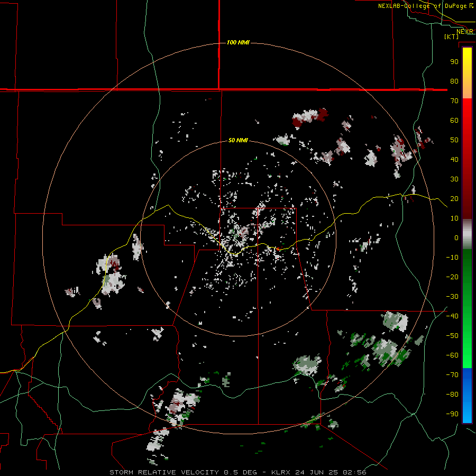This screenshot has width=476, height=476.
Task: Select the positive 20 scale value
Action: [454, 198]
